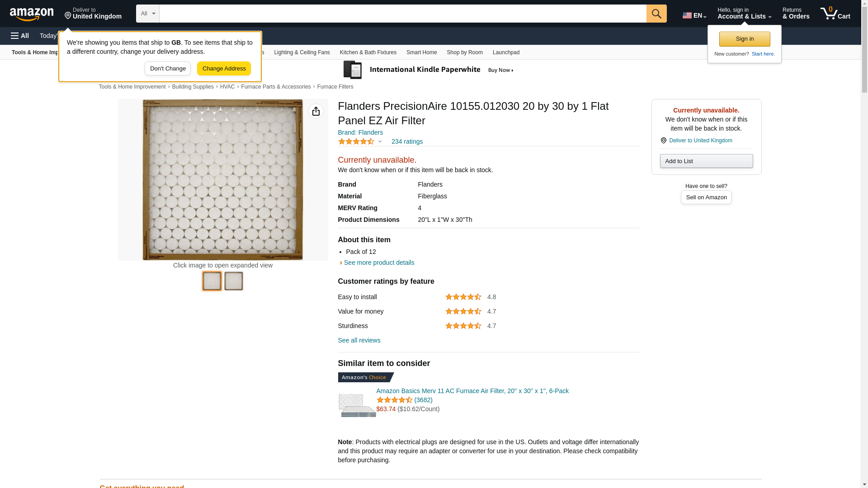Open the 234 ratings link
868x488 pixels.
coord(407,141)
